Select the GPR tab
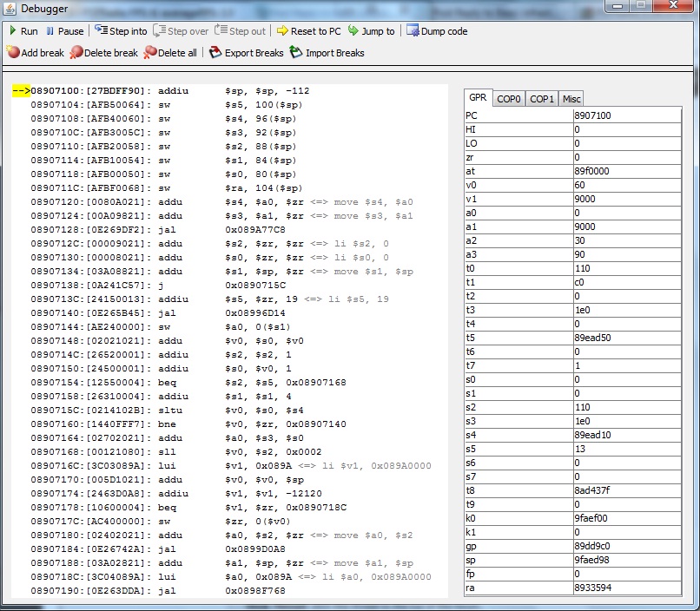 478,98
